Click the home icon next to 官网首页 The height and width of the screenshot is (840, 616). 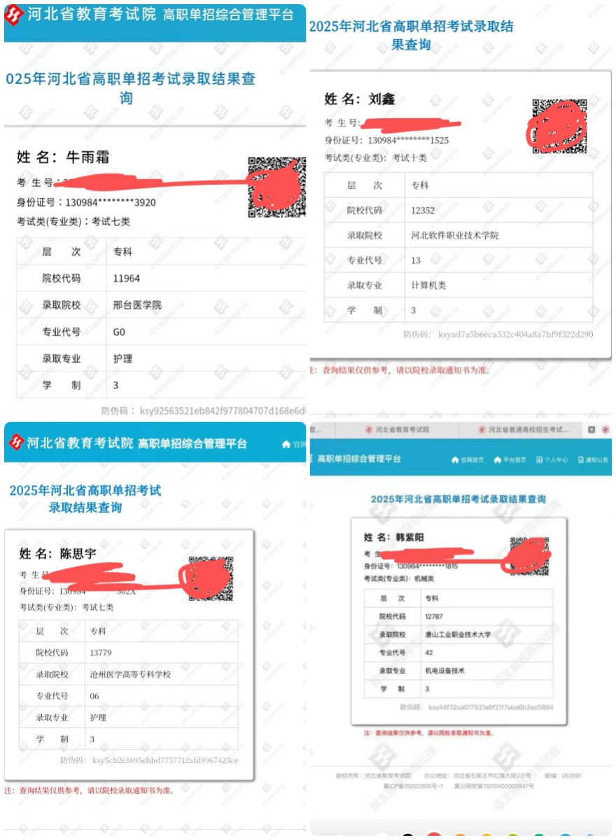click(x=456, y=460)
